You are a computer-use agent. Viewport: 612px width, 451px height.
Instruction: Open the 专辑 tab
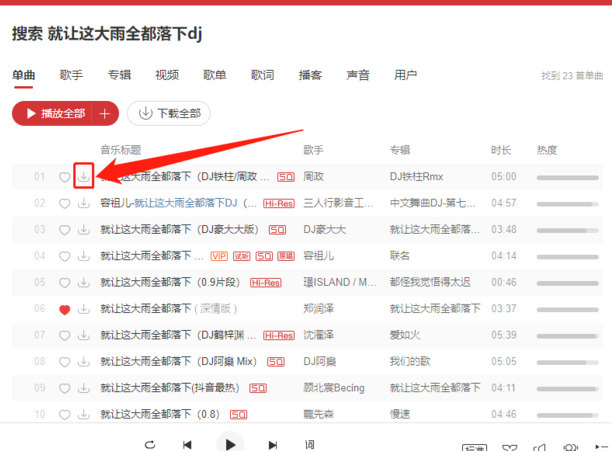coord(119,75)
